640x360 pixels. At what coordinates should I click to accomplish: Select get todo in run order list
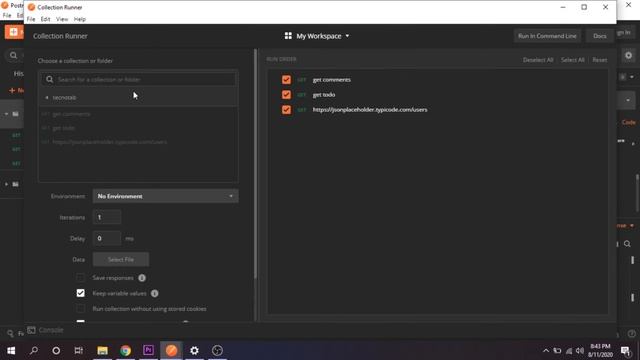coord(324,95)
